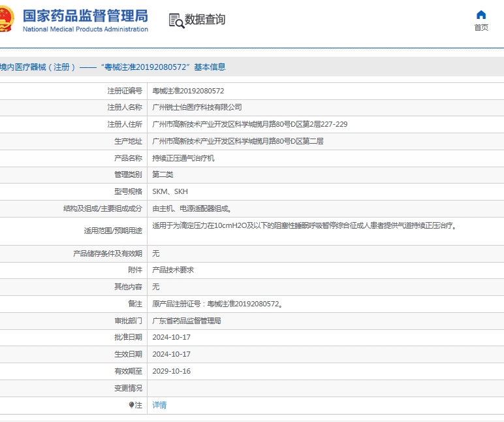Click the 适用范围/预期用途 label
Screen dimensions: 504x422
[113, 231]
